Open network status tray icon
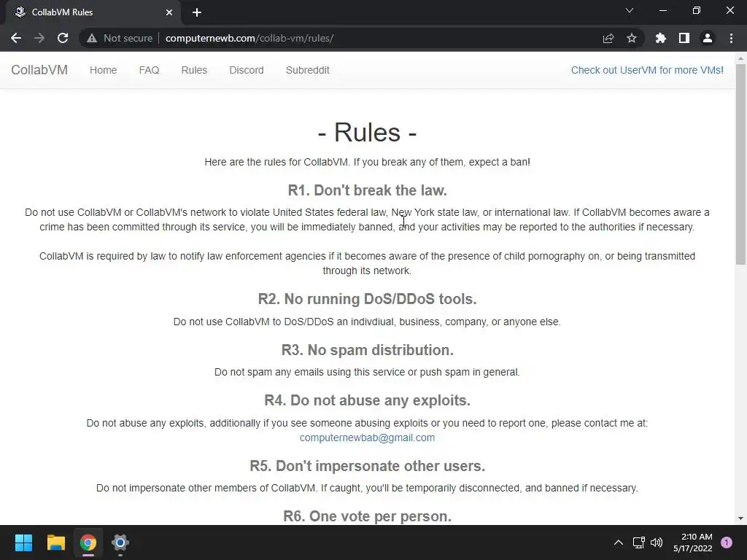The image size is (747, 560). 638,542
